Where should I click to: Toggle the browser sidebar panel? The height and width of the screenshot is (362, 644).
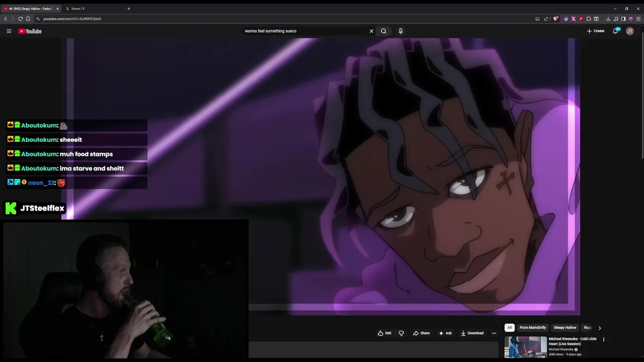coord(623,19)
